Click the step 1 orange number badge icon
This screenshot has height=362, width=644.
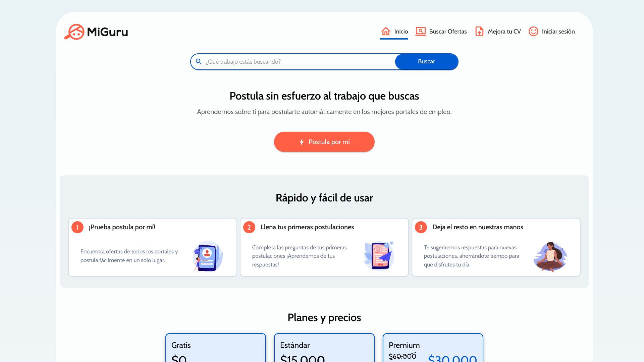point(77,227)
